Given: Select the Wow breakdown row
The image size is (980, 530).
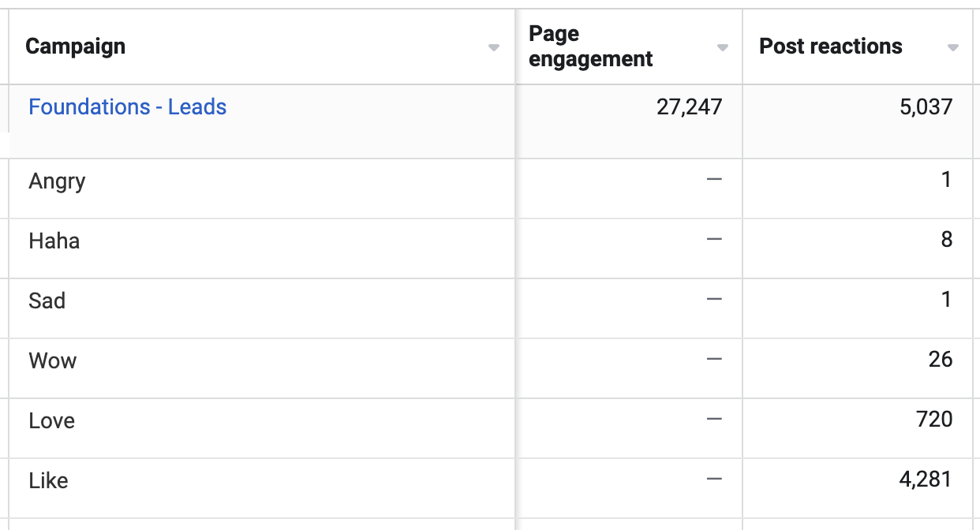Looking at the screenshot, I should [x=490, y=368].
